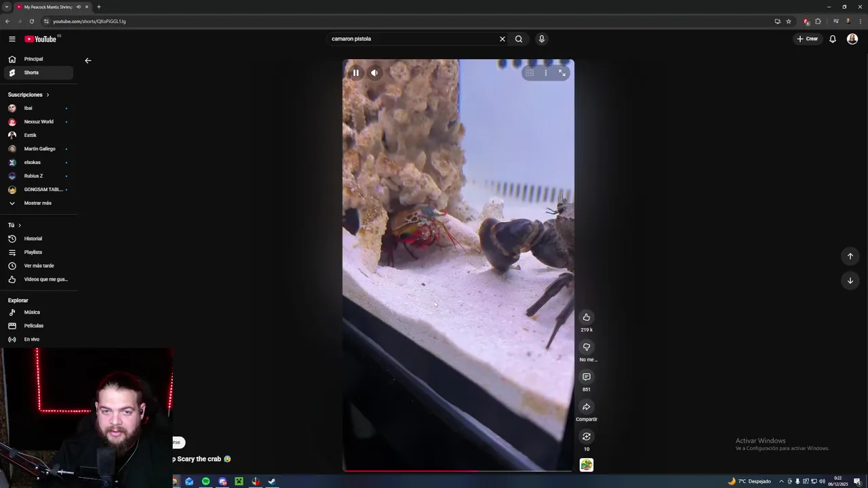Open the GONGSAM TABL... channel

point(38,189)
